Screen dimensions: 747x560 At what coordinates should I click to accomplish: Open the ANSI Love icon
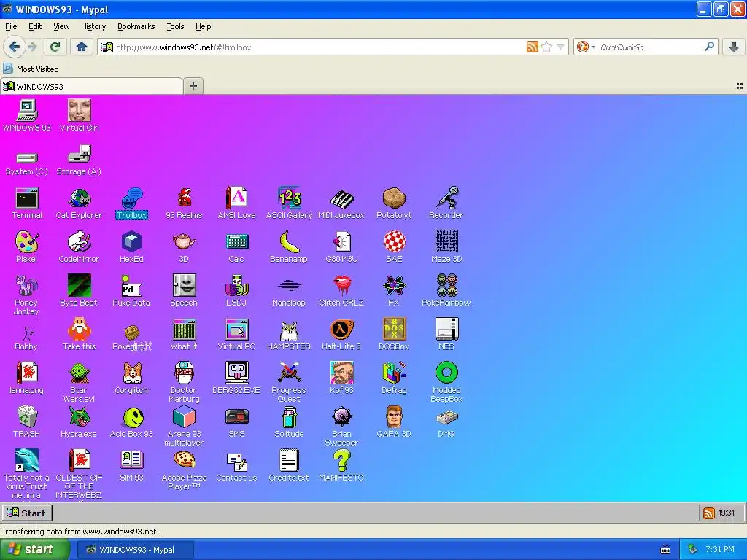click(236, 203)
